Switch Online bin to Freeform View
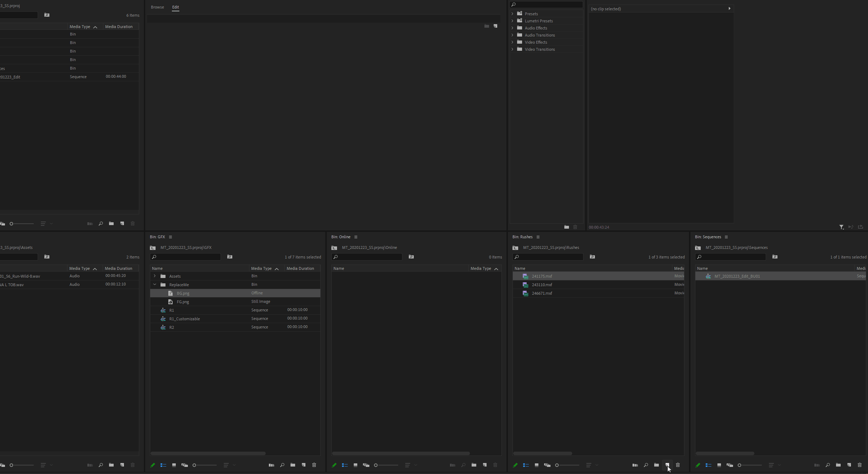Screen dimensions: 868x474 point(366,465)
